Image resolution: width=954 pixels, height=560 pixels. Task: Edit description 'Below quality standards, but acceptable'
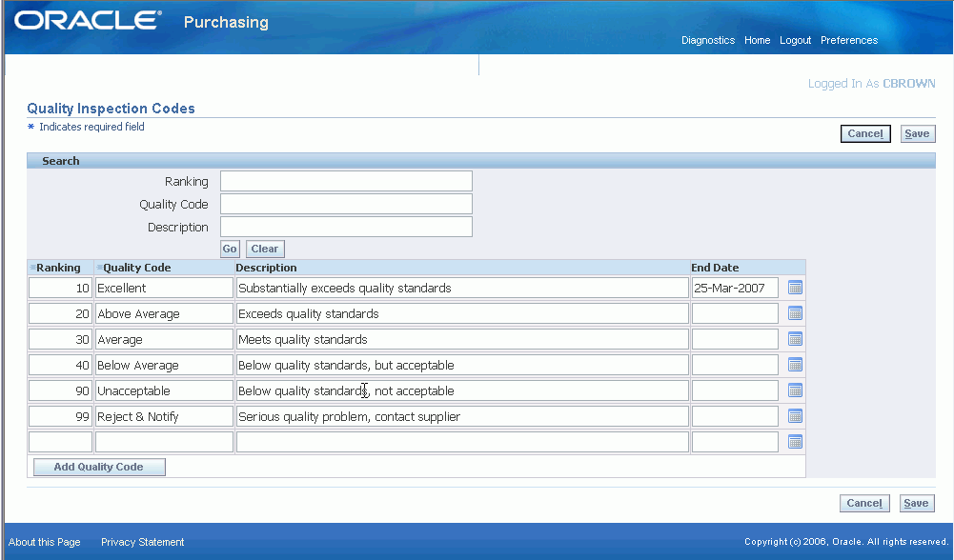[462, 365]
